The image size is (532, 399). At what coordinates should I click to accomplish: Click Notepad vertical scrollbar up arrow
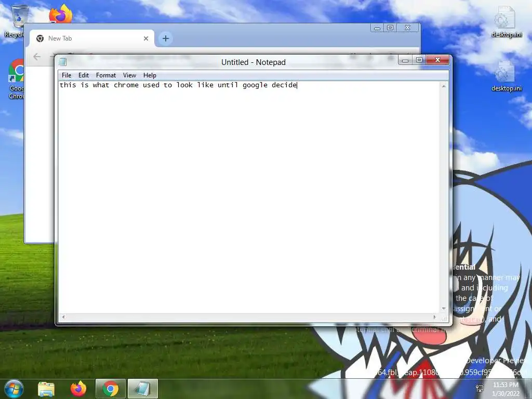(x=444, y=86)
